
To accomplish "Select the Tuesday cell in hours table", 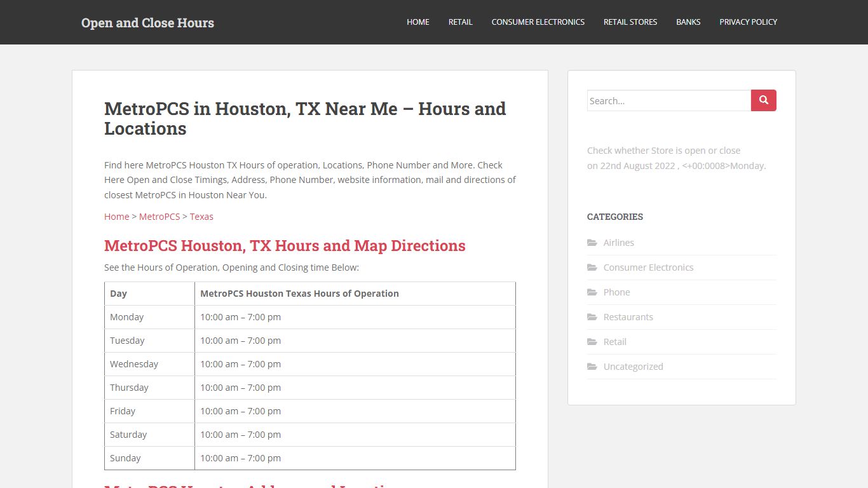I will (150, 341).
